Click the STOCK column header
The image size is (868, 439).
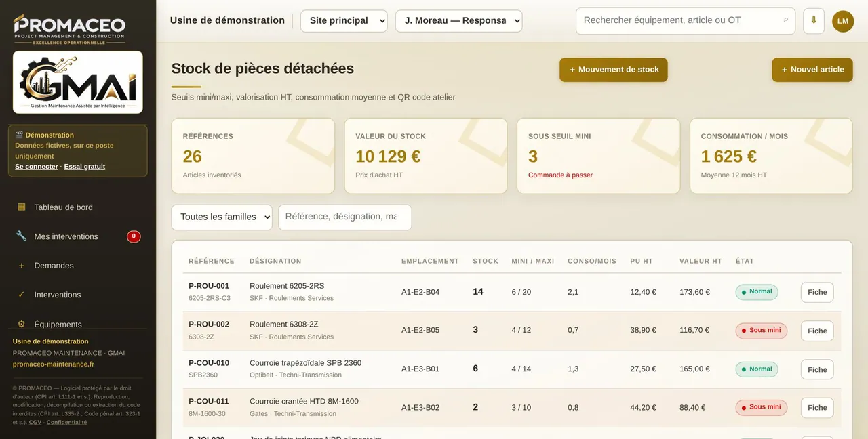(x=486, y=262)
